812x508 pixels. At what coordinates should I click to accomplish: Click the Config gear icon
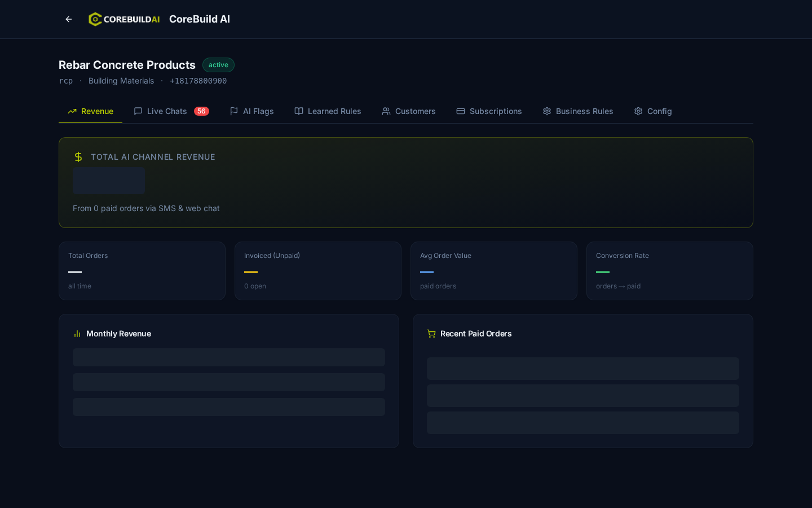pyautogui.click(x=638, y=111)
